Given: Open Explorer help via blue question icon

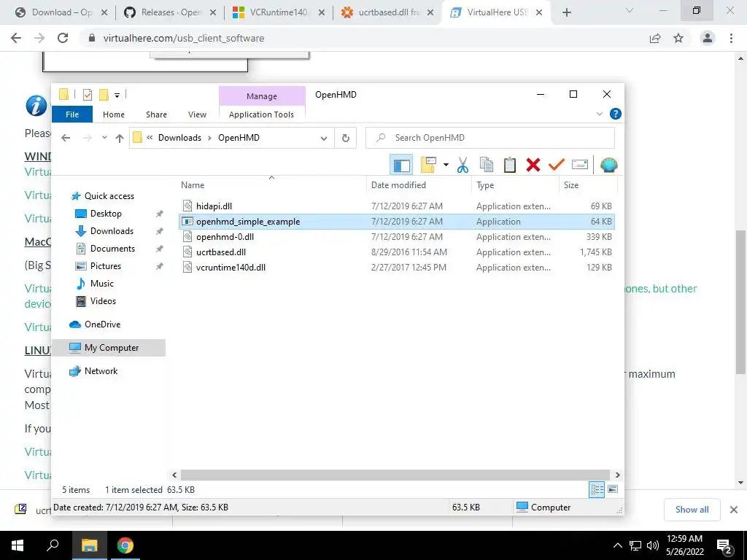Looking at the screenshot, I should pyautogui.click(x=616, y=114).
